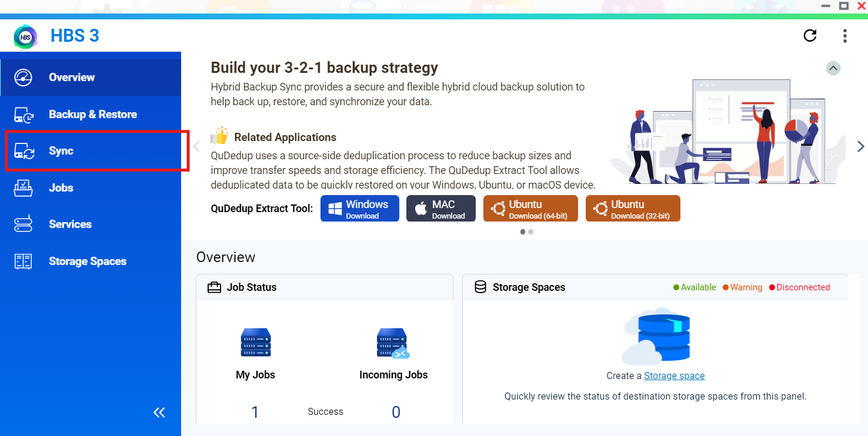The width and height of the screenshot is (868, 436).
Task: Click the Incoming Jobs server icon
Action: (x=393, y=343)
